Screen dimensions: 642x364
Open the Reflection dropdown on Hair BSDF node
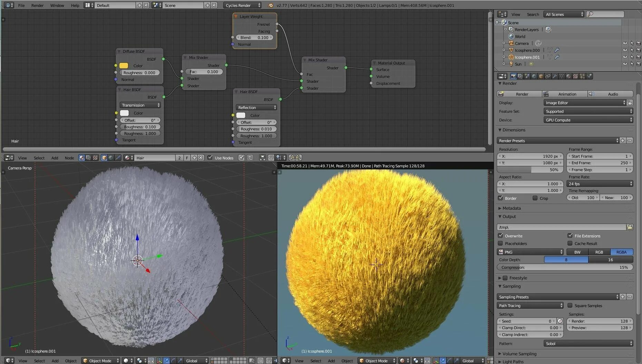click(x=256, y=107)
